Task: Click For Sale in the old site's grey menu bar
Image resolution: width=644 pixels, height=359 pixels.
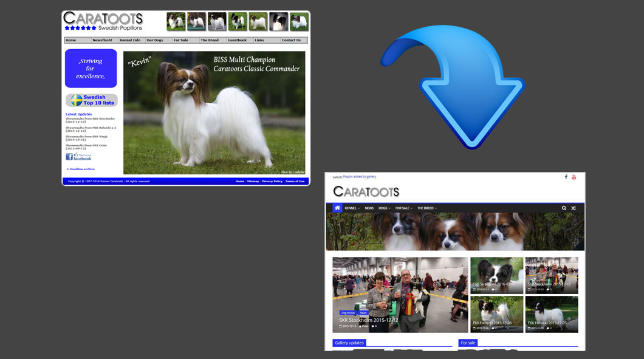Action: click(x=180, y=40)
